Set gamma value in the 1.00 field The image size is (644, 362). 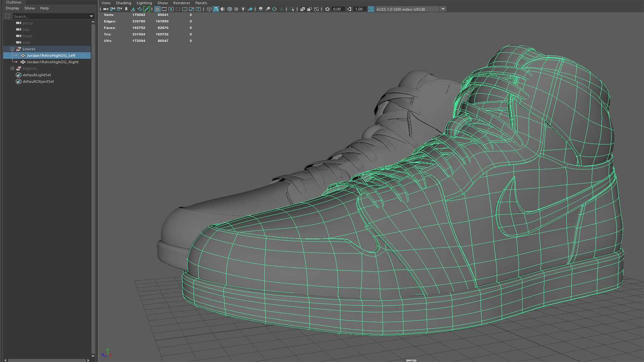pyautogui.click(x=358, y=9)
